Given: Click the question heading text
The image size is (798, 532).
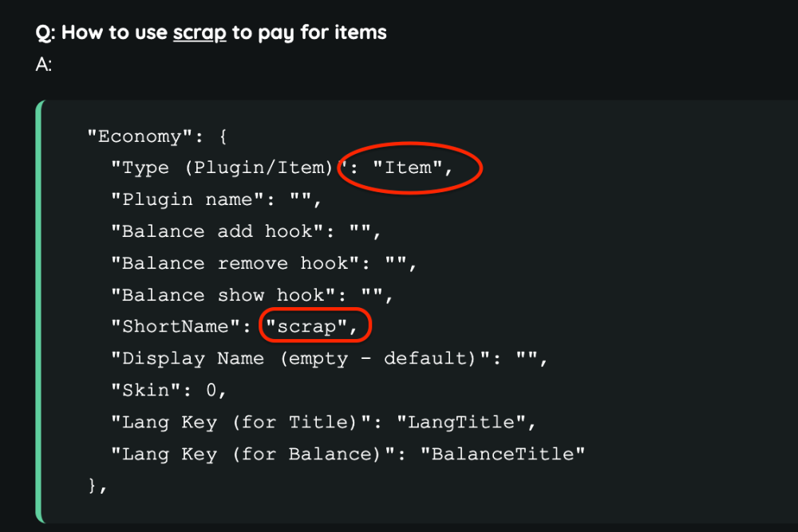Looking at the screenshot, I should tap(211, 33).
